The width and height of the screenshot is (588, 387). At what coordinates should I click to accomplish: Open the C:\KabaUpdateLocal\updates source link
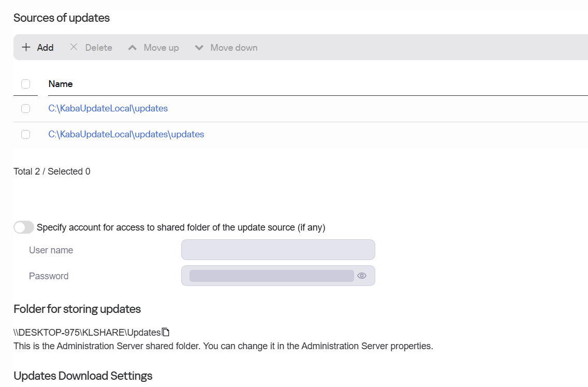coord(108,108)
